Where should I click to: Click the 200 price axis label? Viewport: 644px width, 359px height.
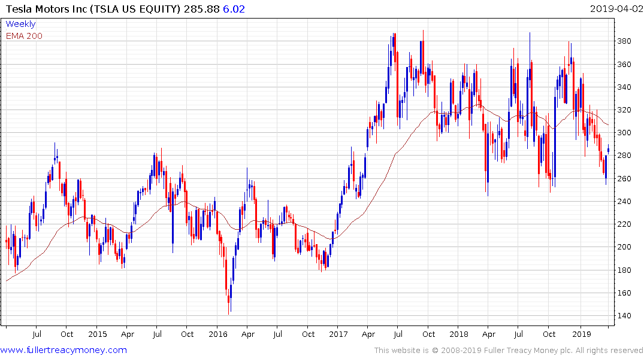point(624,247)
